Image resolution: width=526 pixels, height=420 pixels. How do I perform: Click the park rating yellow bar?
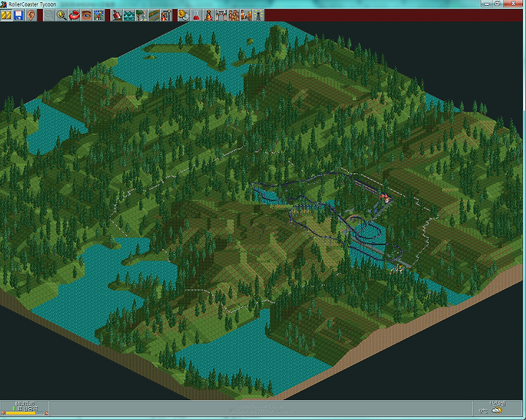coord(20,413)
